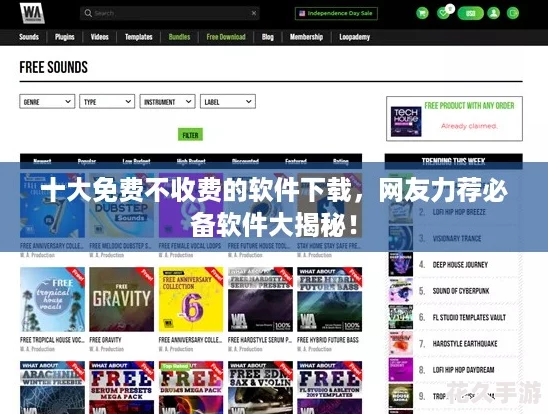Expand the Instrument dropdown

tap(167, 102)
